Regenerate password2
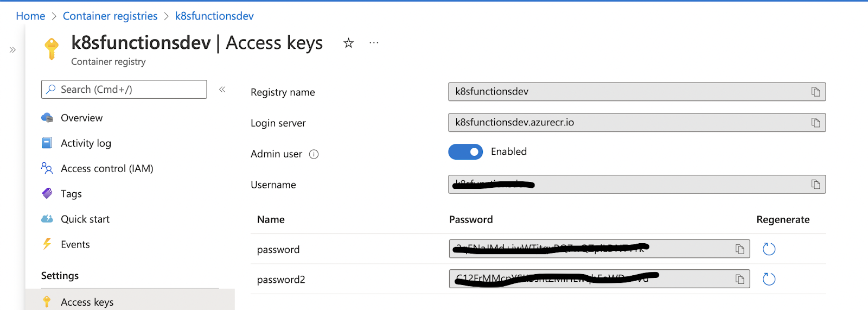 point(769,279)
